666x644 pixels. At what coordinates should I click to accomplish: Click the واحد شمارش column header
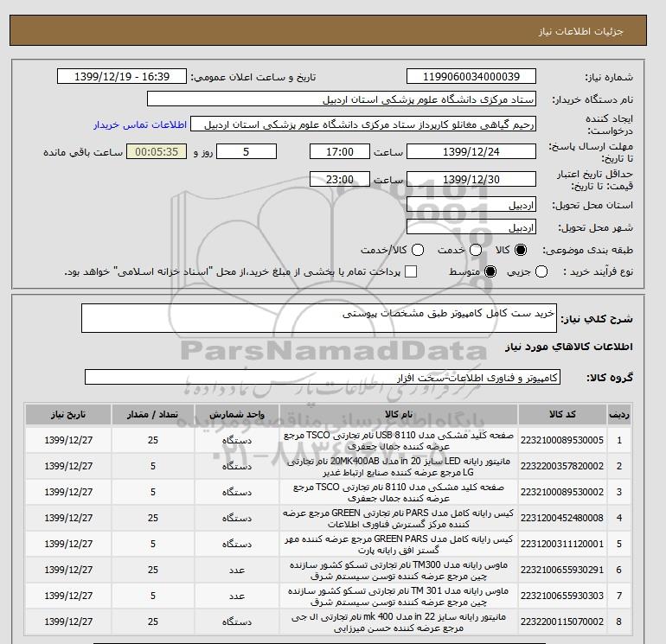click(x=237, y=414)
